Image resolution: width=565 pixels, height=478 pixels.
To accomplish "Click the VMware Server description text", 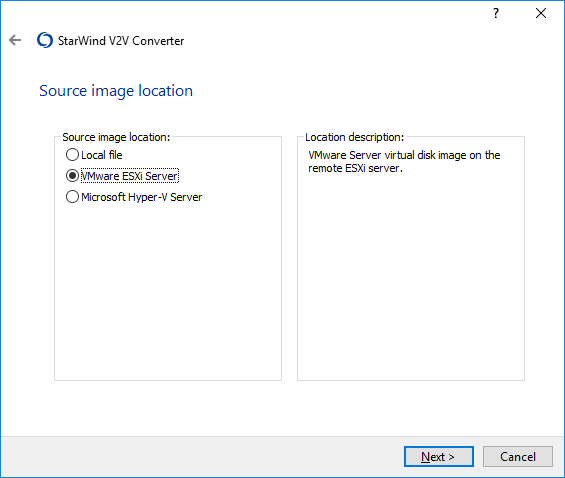I will [x=404, y=162].
